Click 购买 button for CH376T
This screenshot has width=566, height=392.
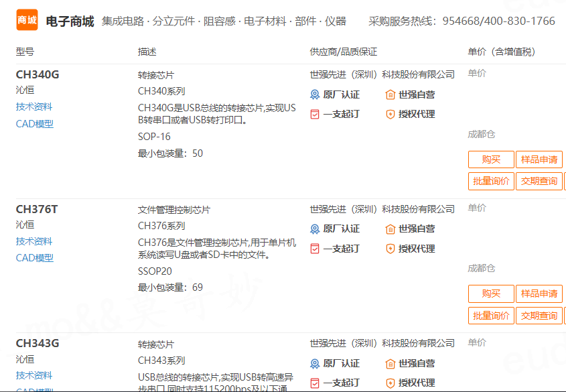click(x=491, y=293)
